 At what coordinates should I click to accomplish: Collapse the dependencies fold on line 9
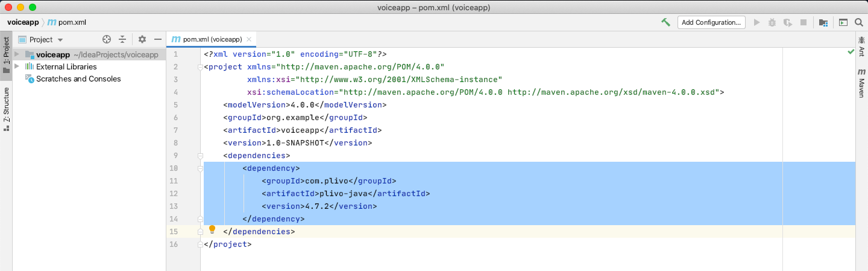(200, 156)
